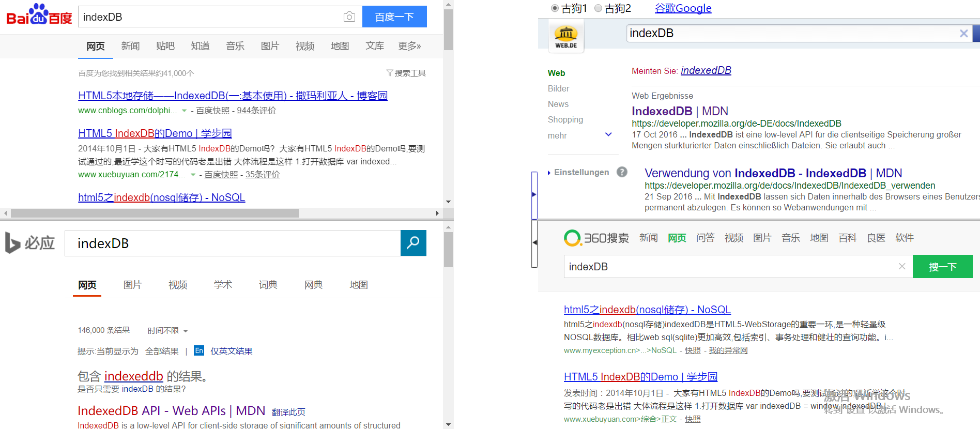Open Bing 视频 tab
The width and height of the screenshot is (980, 429).
coord(177,285)
